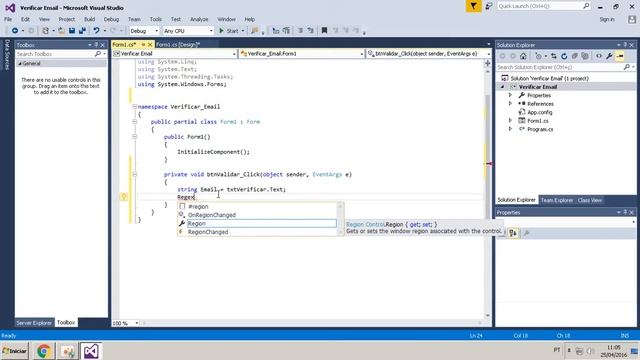Toggle Show All Files in Solution Explorer

click(585, 56)
